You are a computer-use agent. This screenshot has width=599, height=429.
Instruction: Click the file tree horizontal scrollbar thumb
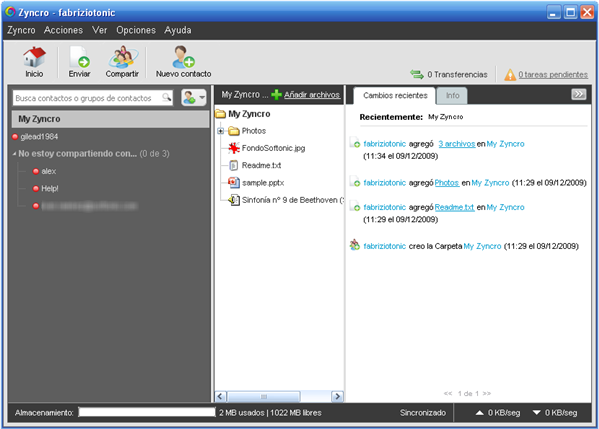264,397
